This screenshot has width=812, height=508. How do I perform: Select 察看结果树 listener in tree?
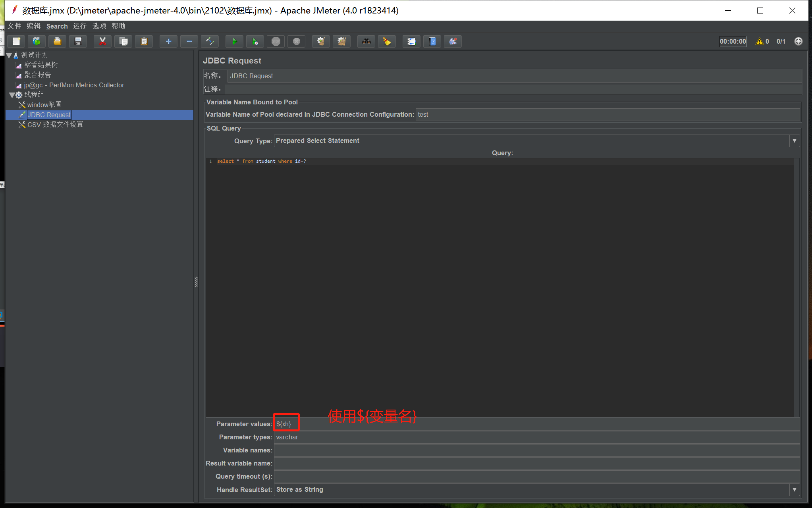[41, 65]
